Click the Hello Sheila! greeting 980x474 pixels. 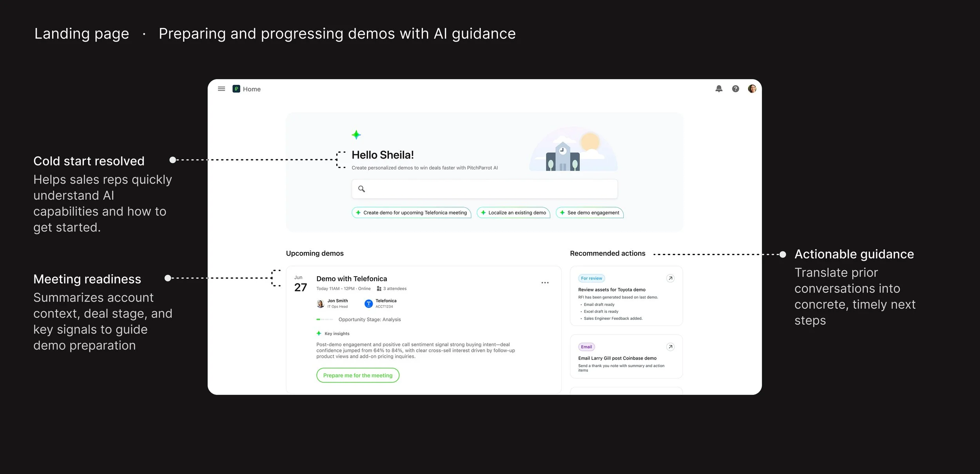[383, 155]
